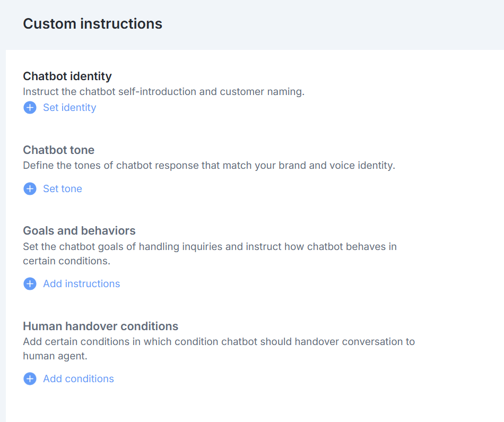This screenshot has height=422, width=504.
Task: Select the Add instructions link text
Action: click(x=81, y=284)
